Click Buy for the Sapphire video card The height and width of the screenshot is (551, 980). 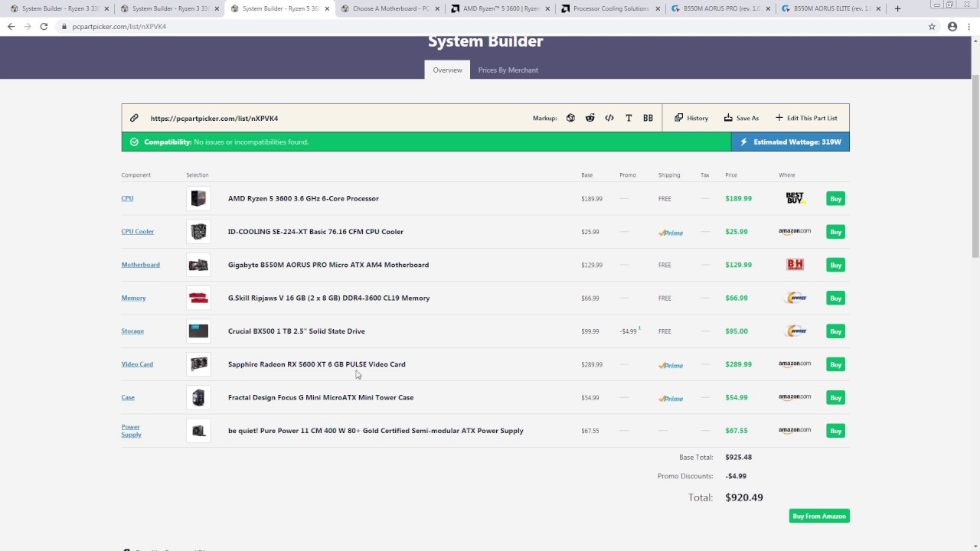(x=835, y=365)
